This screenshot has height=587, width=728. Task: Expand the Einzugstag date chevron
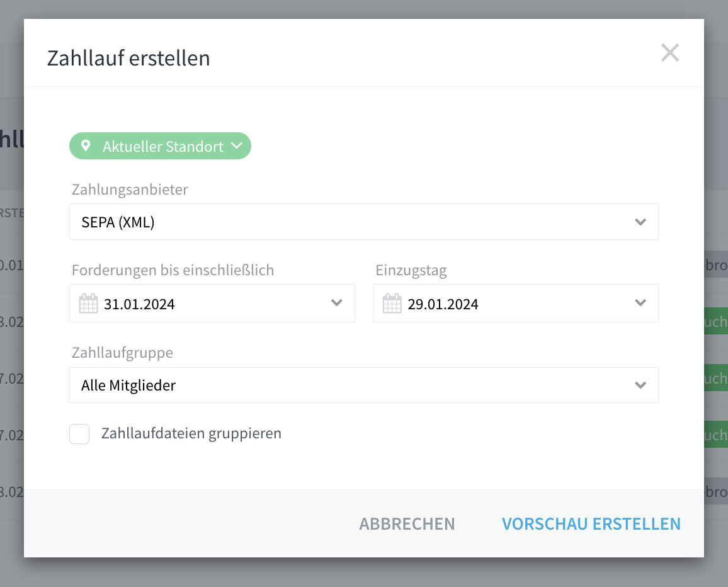(640, 303)
